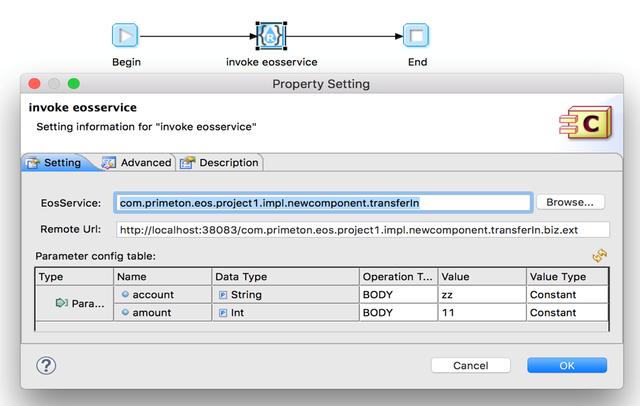Image resolution: width=640 pixels, height=406 pixels.
Task: Select the Data Type column header
Action: pos(285,277)
